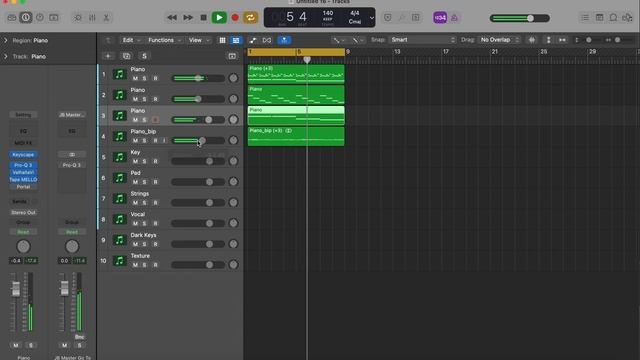Click the waveform vertical zoom button
The height and width of the screenshot is (360, 640).
coord(532,40)
